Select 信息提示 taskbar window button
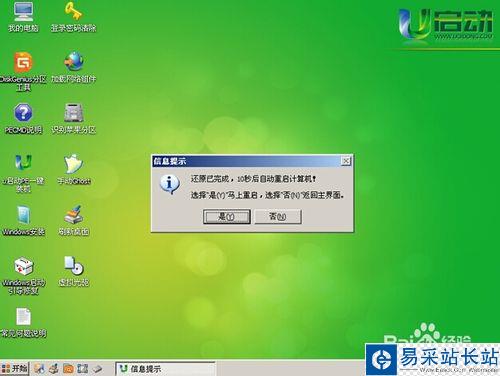The image size is (500, 376). click(166, 369)
